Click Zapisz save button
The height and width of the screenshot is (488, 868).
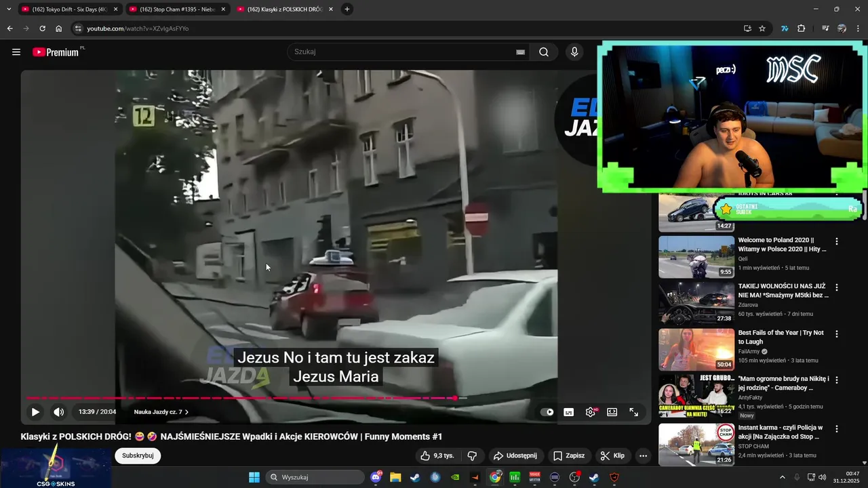pyautogui.click(x=568, y=455)
